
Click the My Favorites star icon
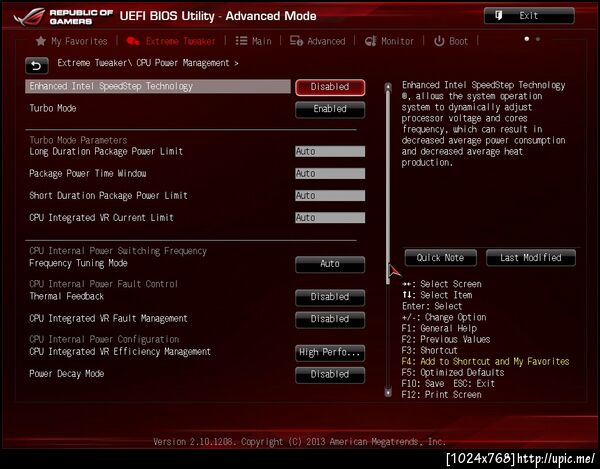coord(41,41)
